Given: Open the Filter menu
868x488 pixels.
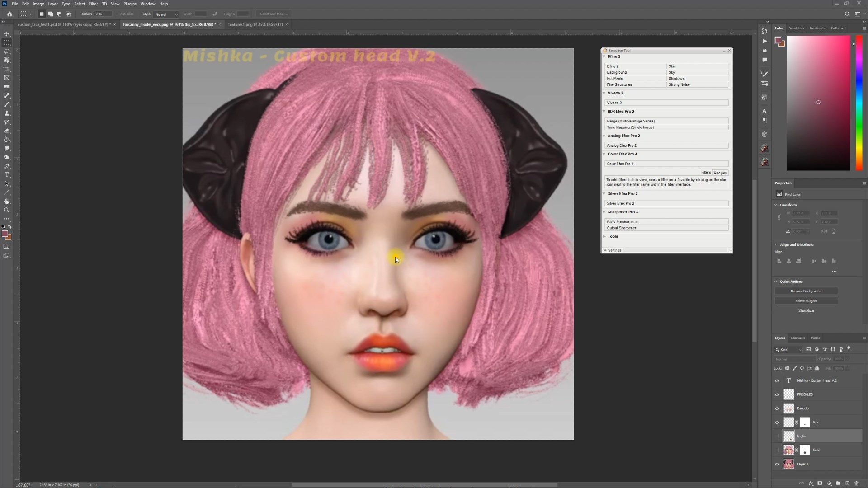Looking at the screenshot, I should click(x=93, y=4).
